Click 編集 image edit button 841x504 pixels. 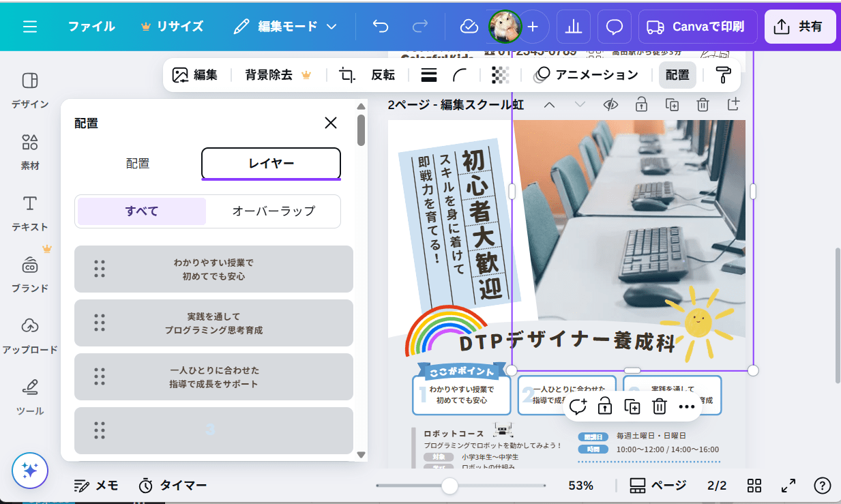(195, 75)
